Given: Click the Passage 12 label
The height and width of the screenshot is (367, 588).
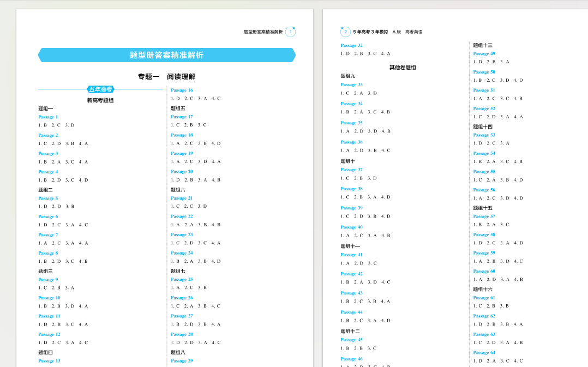Looking at the screenshot, I should click(49, 334).
